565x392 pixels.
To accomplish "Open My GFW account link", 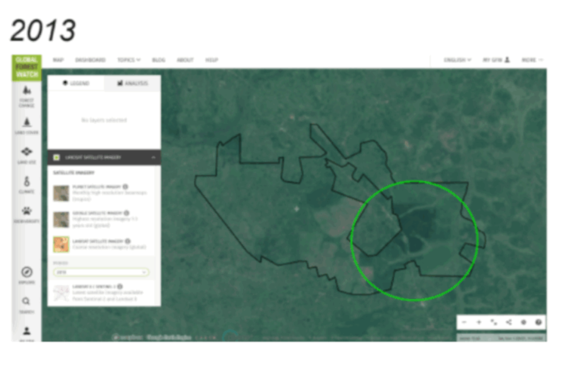I will tap(496, 60).
